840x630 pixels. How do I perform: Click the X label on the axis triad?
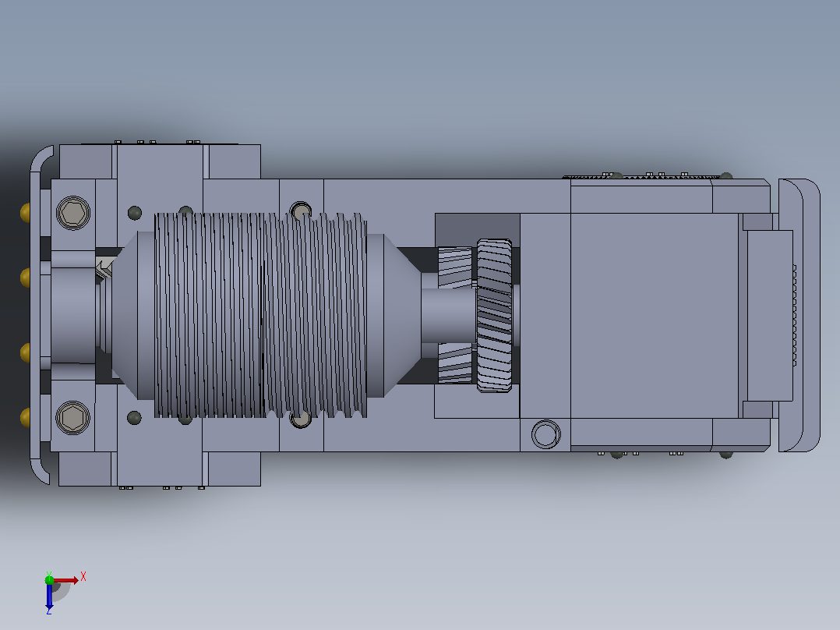click(83, 577)
